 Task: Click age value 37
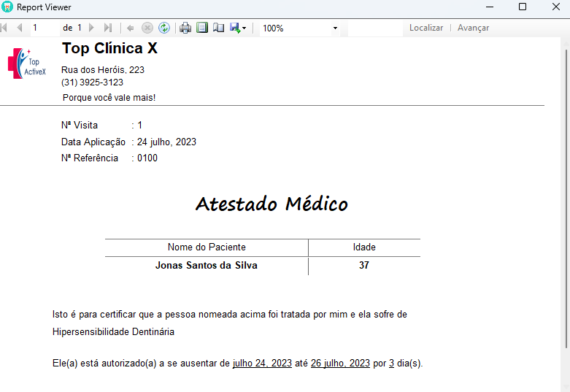click(x=364, y=266)
